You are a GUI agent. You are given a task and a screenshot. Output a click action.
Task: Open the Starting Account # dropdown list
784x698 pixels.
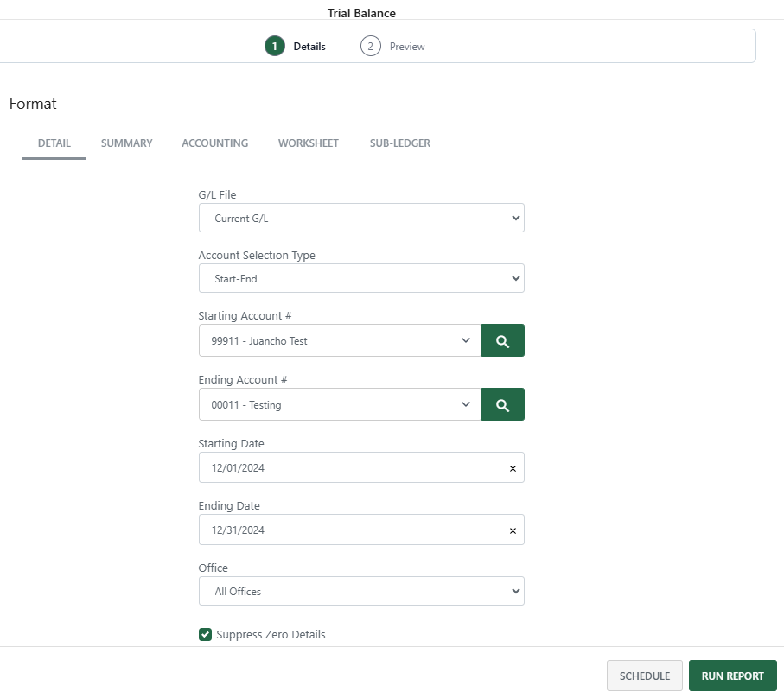pos(466,340)
